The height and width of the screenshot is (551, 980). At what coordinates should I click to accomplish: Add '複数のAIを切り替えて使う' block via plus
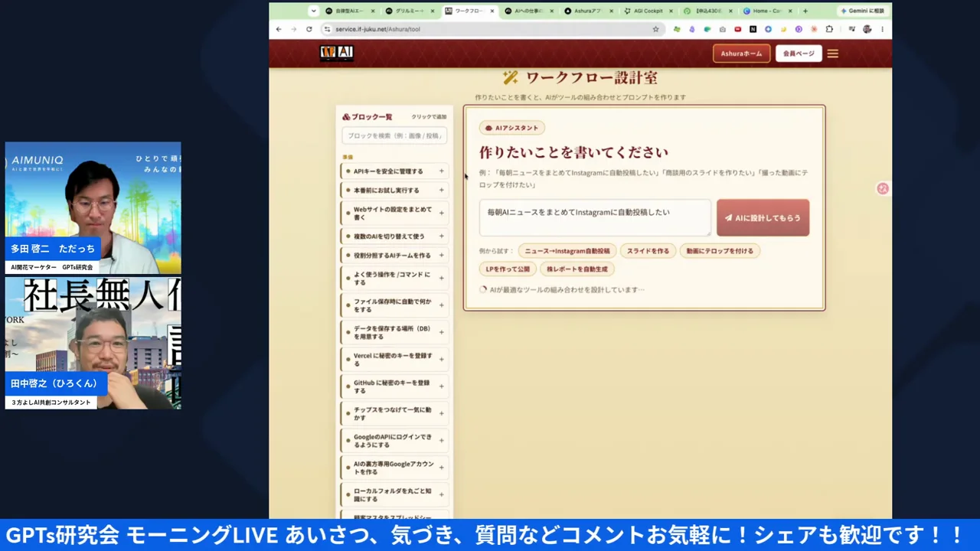[x=441, y=236]
